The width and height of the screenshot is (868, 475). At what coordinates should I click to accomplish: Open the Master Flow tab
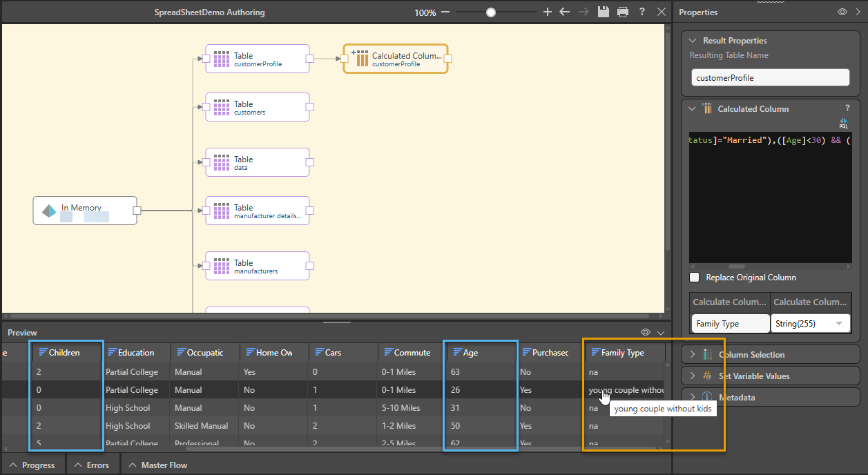[158, 465]
